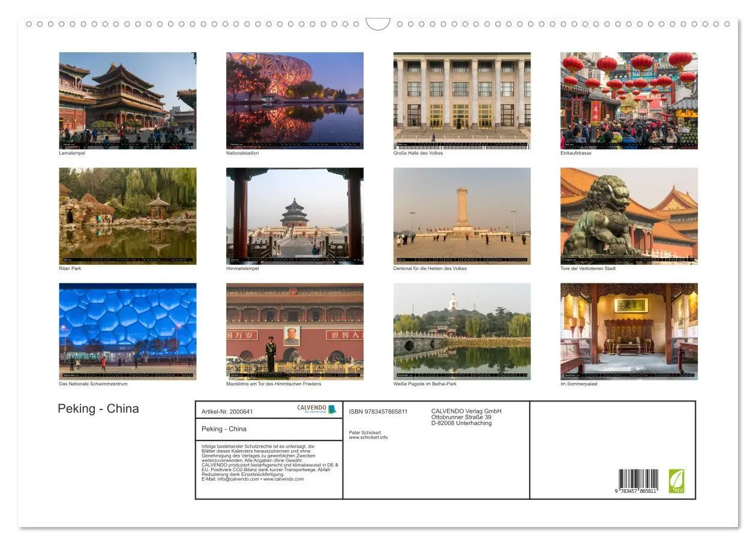This screenshot has width=756, height=545.
Task: Open the Im Sommerpalast interior photo
Action: (628, 331)
